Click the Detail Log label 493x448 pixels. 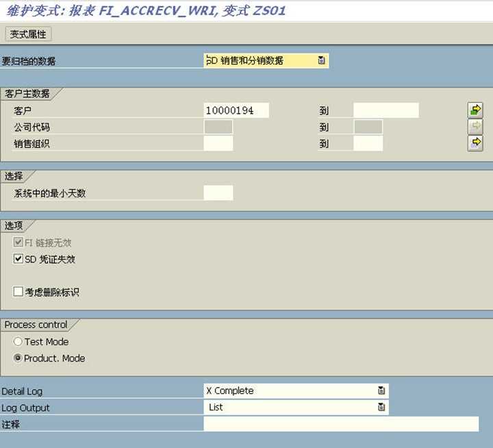click(22, 391)
